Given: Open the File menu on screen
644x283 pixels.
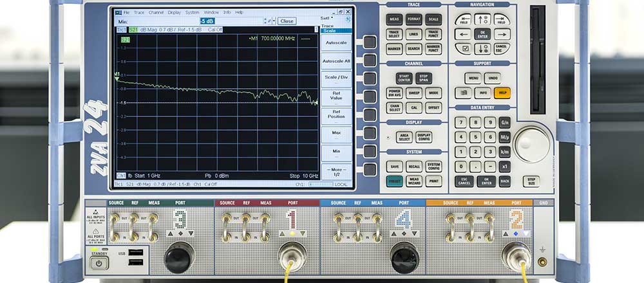Looking at the screenshot, I should (x=126, y=12).
